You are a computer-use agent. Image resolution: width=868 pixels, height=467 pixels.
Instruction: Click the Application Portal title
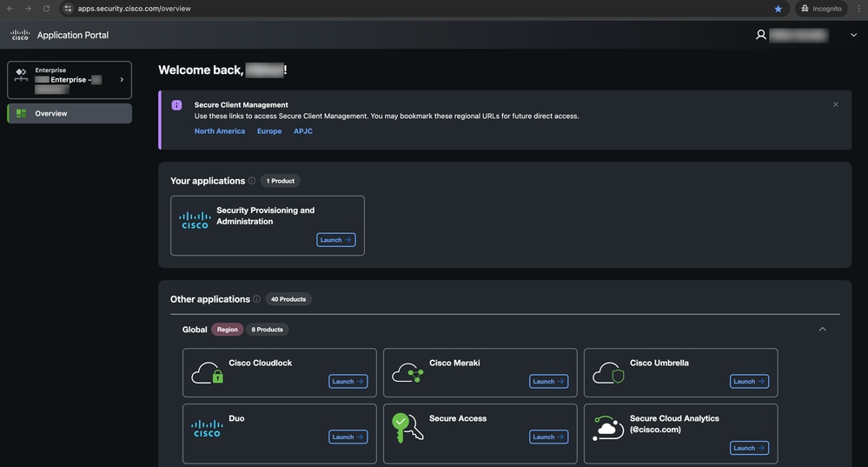(x=72, y=35)
